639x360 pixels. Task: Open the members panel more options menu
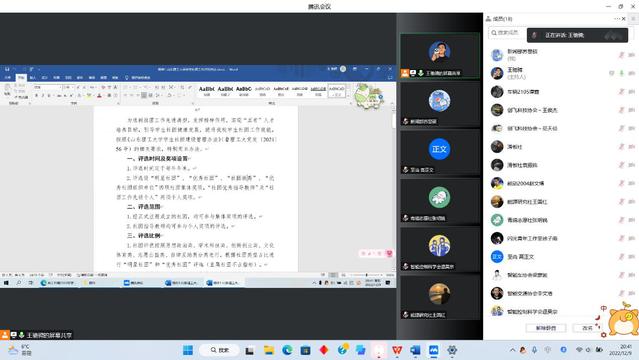tap(617, 19)
